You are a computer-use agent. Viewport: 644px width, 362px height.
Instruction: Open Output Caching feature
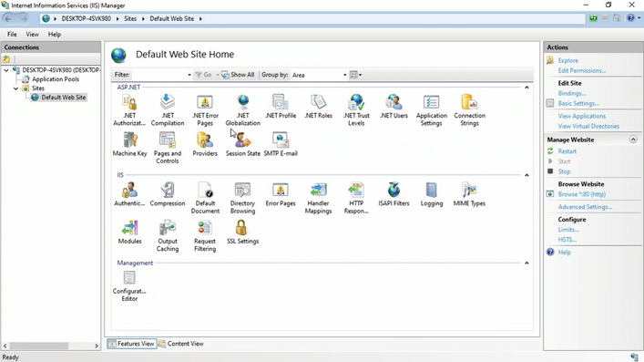168,236
